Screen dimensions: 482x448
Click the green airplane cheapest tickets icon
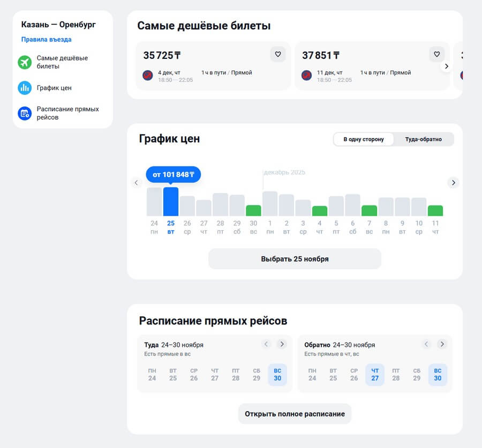click(x=25, y=63)
